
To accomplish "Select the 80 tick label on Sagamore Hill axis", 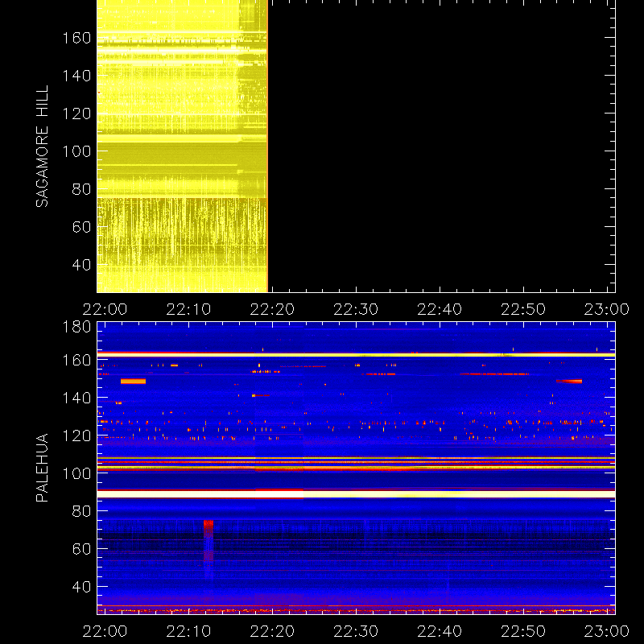I will (81, 189).
